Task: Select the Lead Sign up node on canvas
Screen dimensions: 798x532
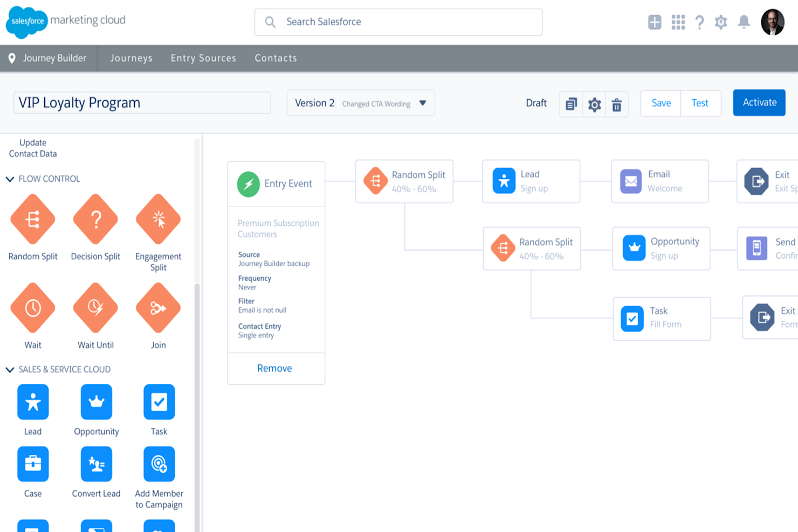Action: 531,181
